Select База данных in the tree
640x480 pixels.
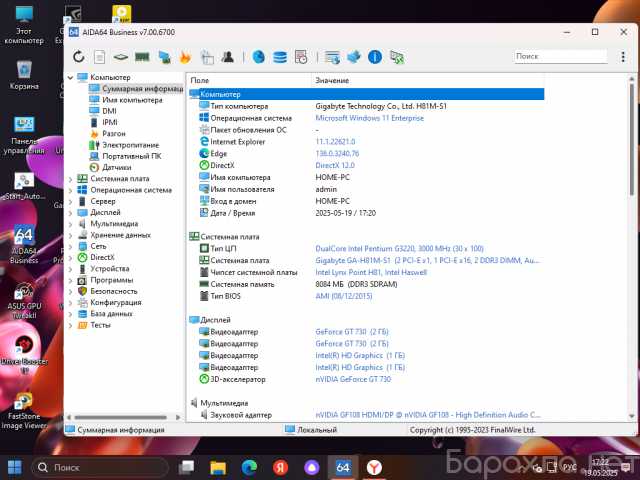click(111, 314)
